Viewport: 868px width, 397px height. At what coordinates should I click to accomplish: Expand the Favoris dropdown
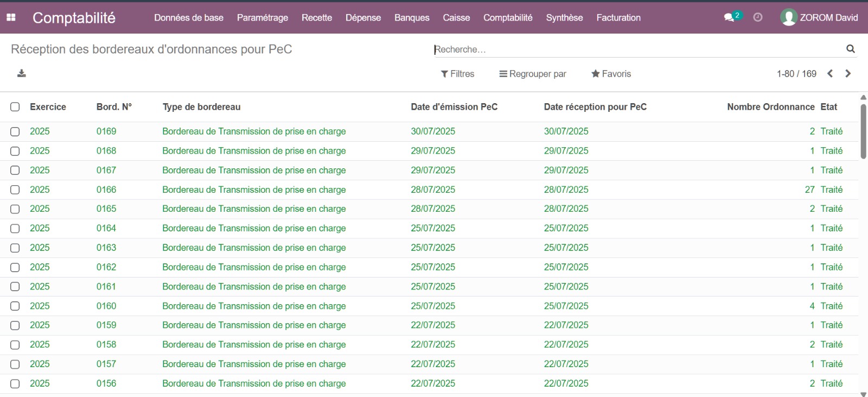click(x=611, y=74)
